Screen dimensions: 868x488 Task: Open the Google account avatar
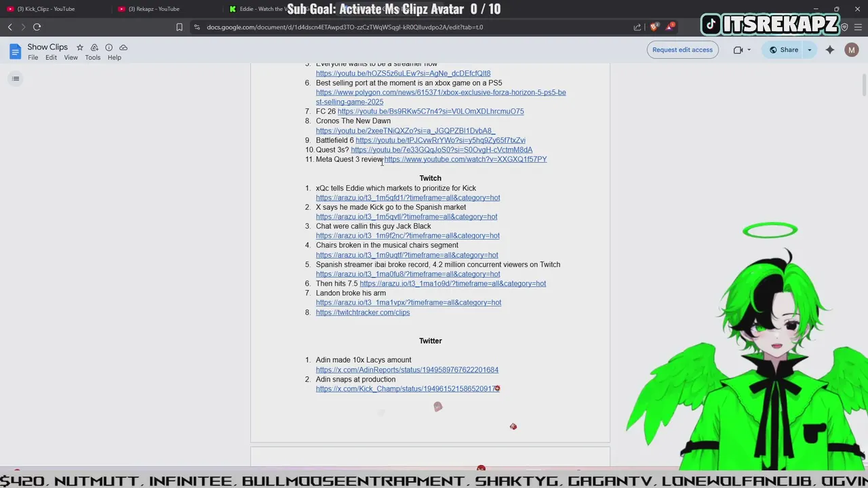click(x=852, y=49)
